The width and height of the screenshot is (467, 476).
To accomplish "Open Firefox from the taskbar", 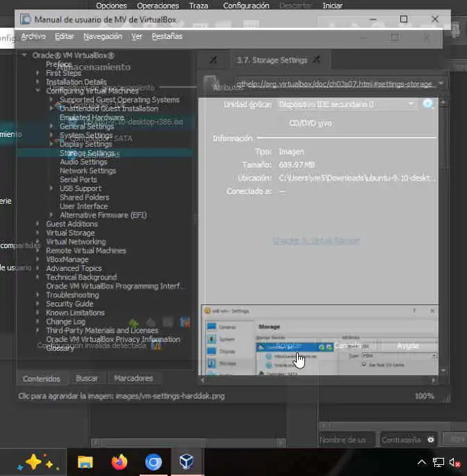I will (x=120, y=462).
